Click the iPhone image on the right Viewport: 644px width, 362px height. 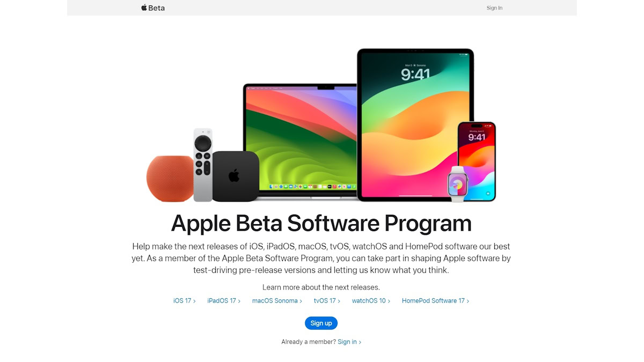(477, 161)
